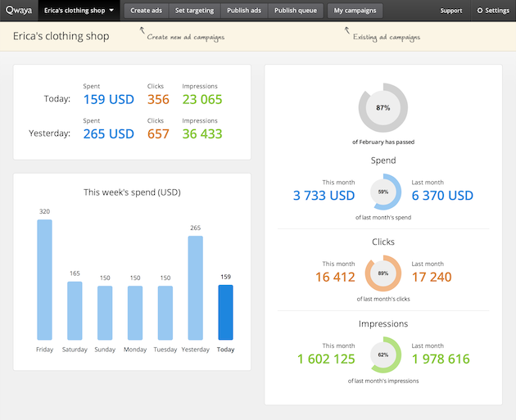The width and height of the screenshot is (516, 420).
Task: Click the 87% February progress donut
Action: [x=383, y=107]
